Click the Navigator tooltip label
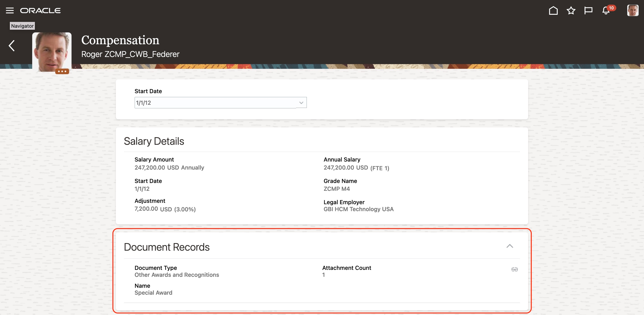The image size is (644, 315). [x=22, y=26]
